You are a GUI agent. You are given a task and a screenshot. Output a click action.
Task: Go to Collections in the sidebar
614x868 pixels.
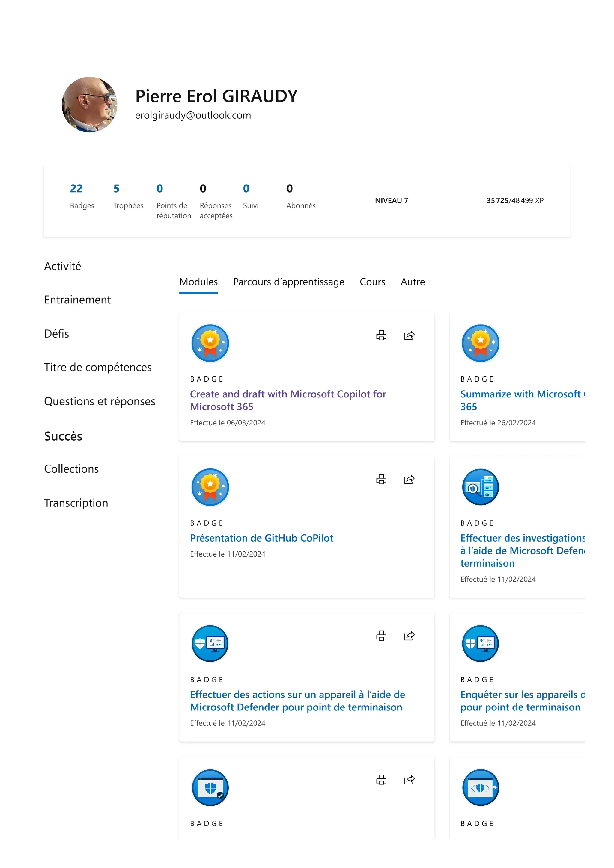tap(71, 469)
